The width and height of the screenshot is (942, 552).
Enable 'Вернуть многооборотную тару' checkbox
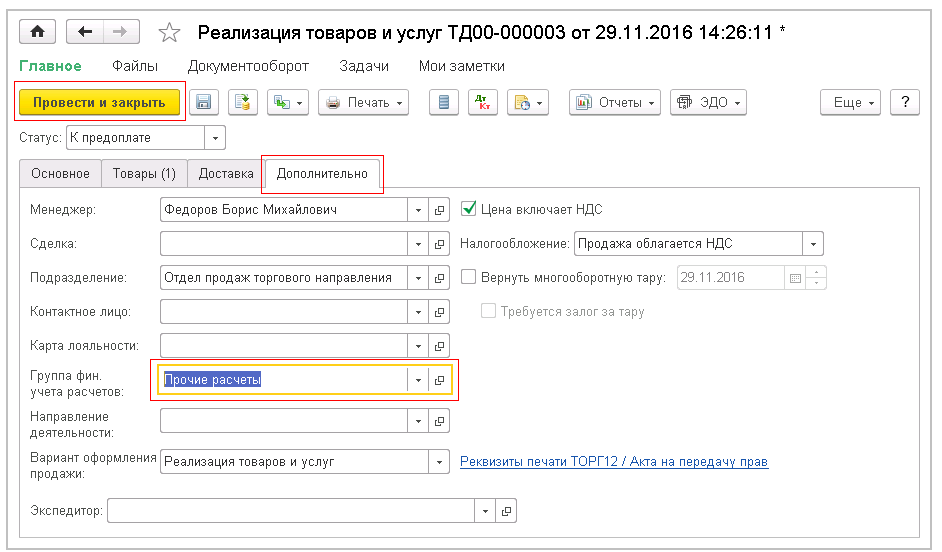tap(468, 277)
